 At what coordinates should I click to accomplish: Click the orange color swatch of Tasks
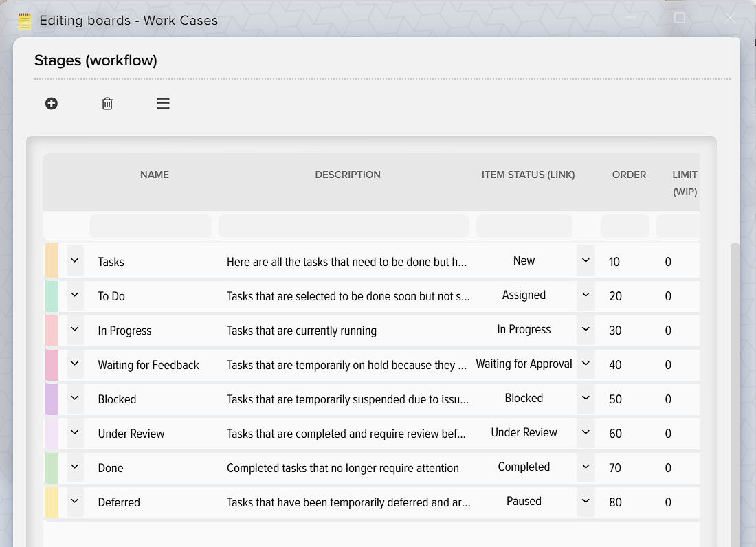coord(52,260)
